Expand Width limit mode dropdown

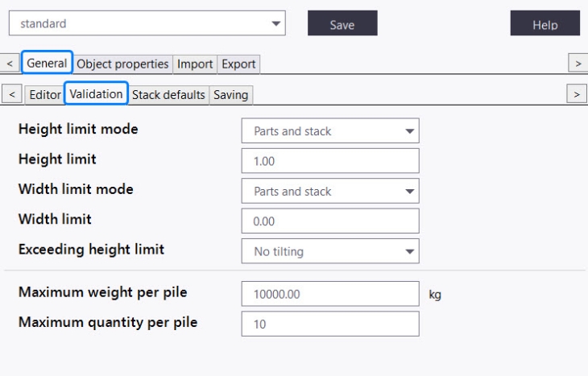pos(330,192)
